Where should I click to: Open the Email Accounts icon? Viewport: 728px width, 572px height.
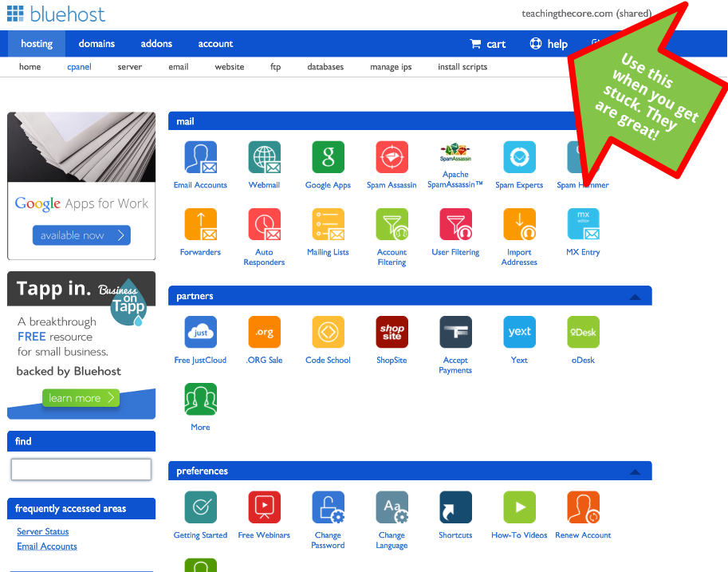click(x=201, y=157)
